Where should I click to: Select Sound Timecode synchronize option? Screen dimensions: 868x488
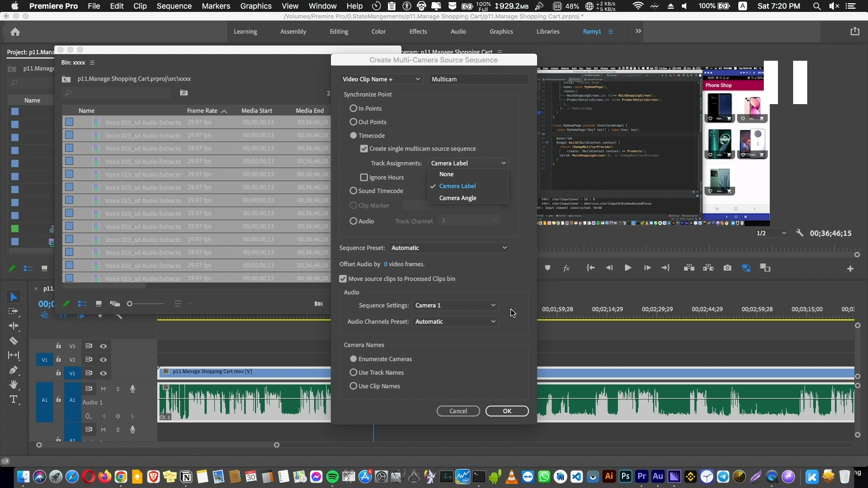353,191
